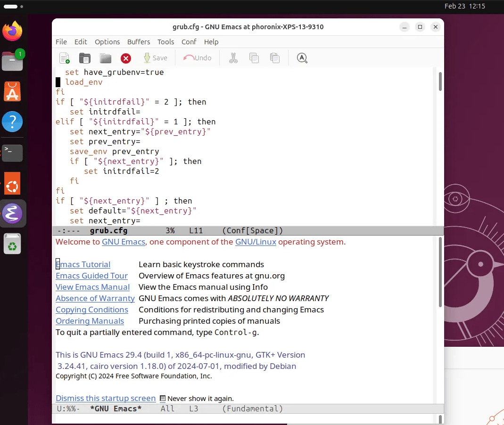Open the Emacs Guided Tour link
The width and height of the screenshot is (504, 425).
pyautogui.click(x=91, y=276)
